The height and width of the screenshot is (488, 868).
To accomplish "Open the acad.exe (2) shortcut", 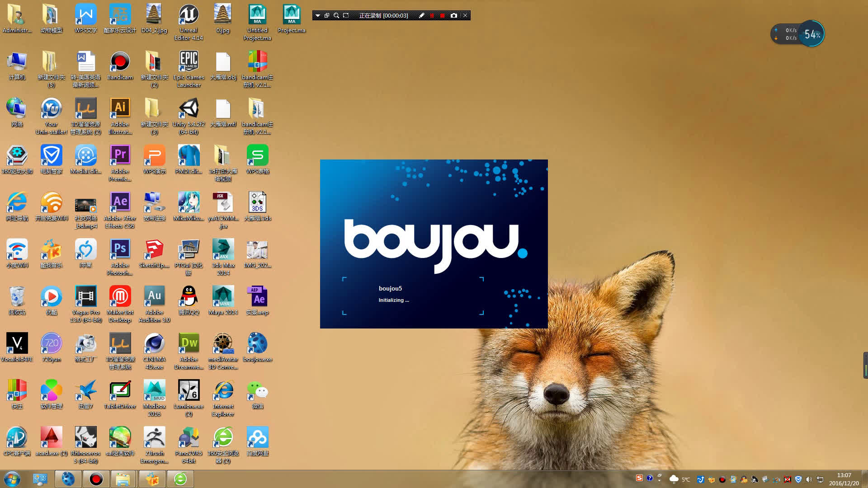I will tap(51, 441).
